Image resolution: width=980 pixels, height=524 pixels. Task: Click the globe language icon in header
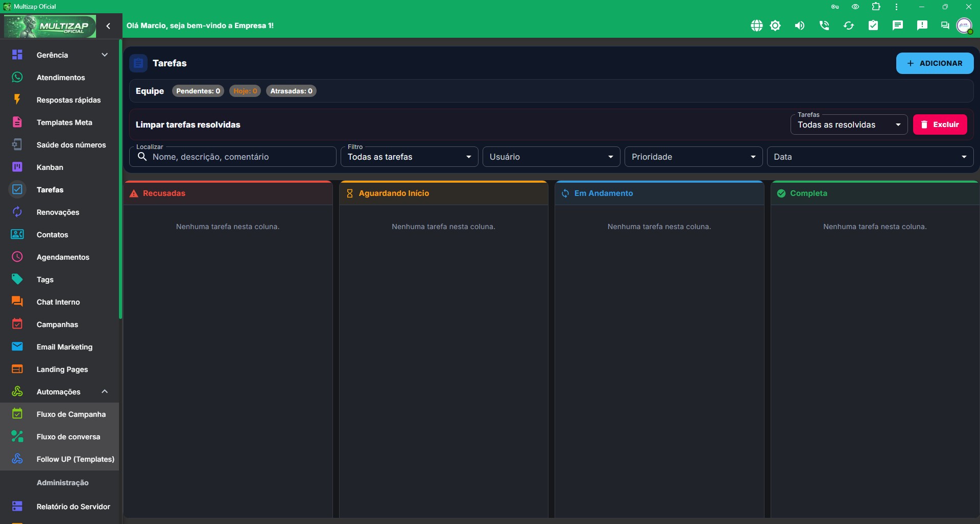tap(756, 26)
